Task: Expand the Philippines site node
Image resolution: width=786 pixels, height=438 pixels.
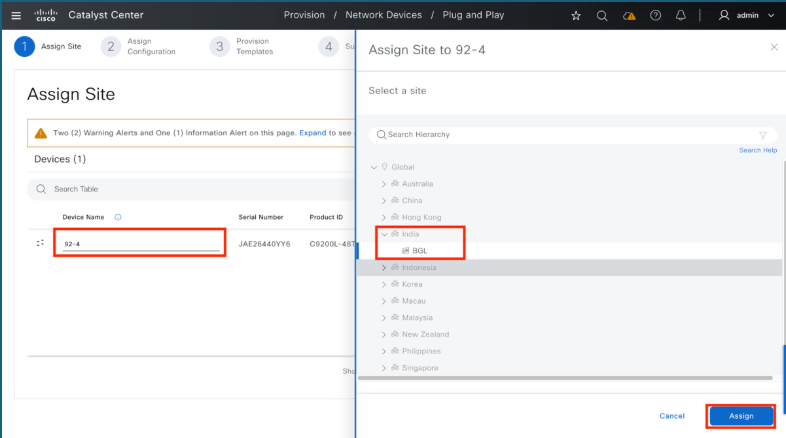Action: click(383, 351)
